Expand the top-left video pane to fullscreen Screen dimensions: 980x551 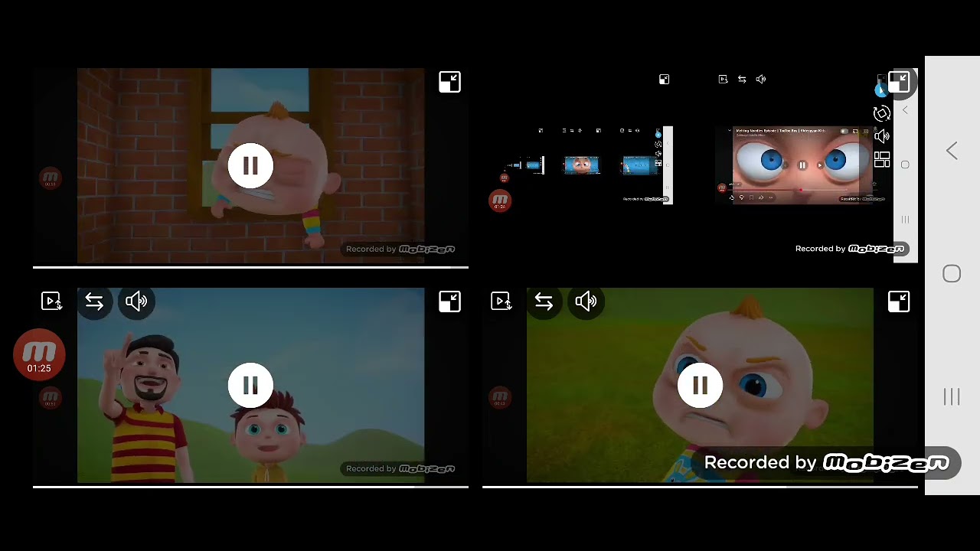[x=449, y=82]
